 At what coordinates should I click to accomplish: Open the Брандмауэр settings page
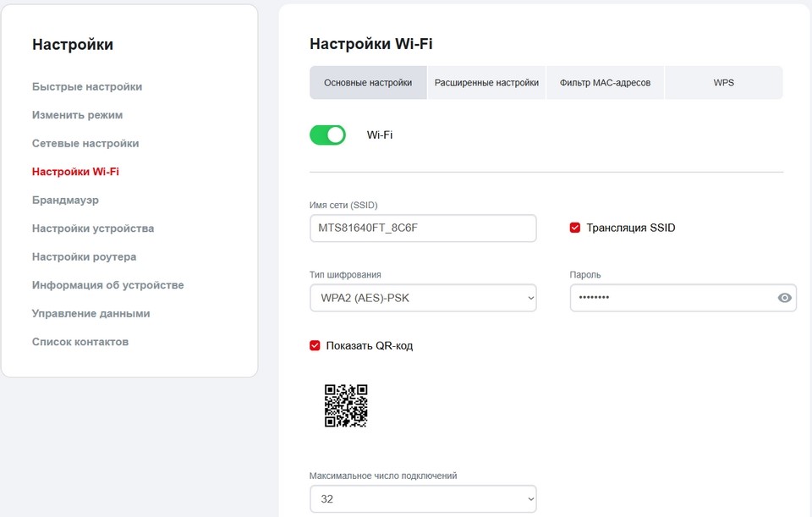65,200
